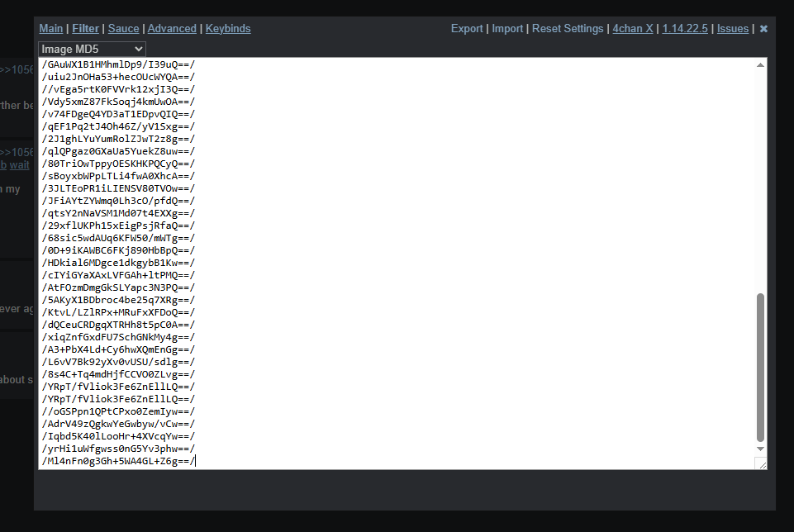The width and height of the screenshot is (794, 532).
Task: Click the line /29xflUKPh15xEigPsjRfaQ==/
Action: (118, 226)
